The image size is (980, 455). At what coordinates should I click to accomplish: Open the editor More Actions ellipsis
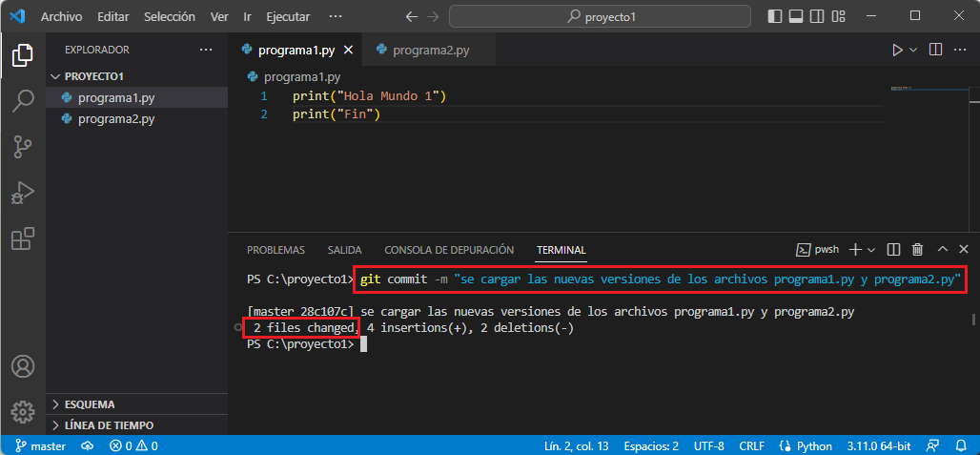[961, 50]
